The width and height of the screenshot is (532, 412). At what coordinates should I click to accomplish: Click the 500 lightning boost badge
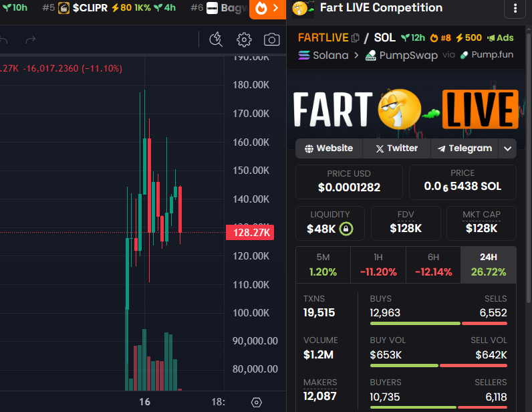(469, 37)
